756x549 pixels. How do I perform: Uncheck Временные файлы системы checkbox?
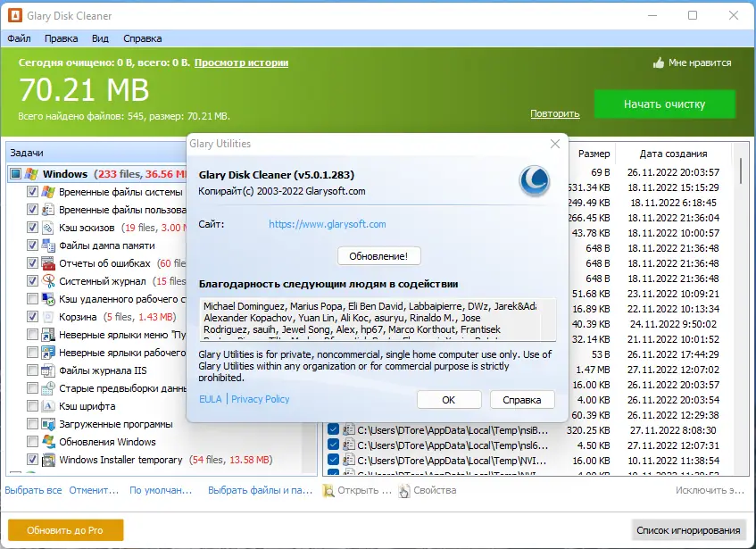[x=32, y=192]
